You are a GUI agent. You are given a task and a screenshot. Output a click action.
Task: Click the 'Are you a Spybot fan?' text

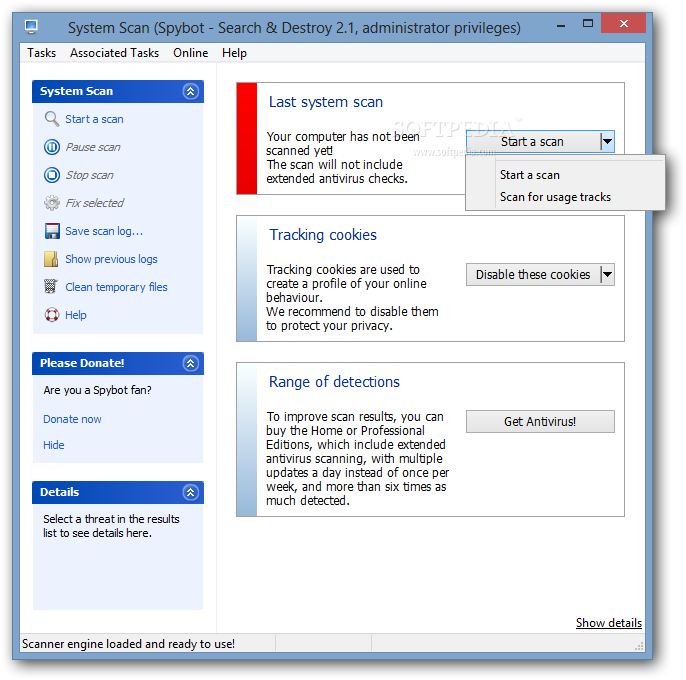97,390
